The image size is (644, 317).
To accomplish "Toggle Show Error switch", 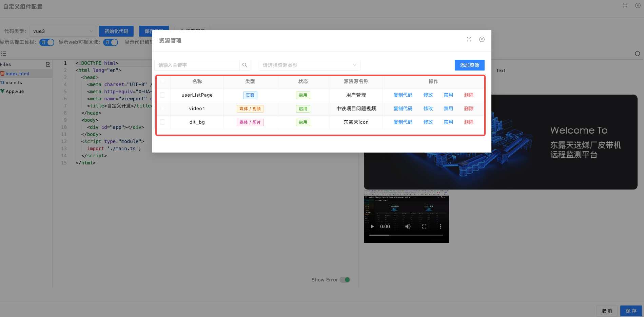I will (345, 280).
